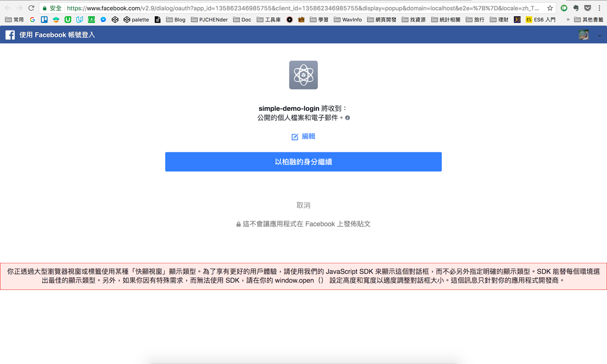
Task: Click the 編輯 edit permissions link
Action: click(303, 136)
